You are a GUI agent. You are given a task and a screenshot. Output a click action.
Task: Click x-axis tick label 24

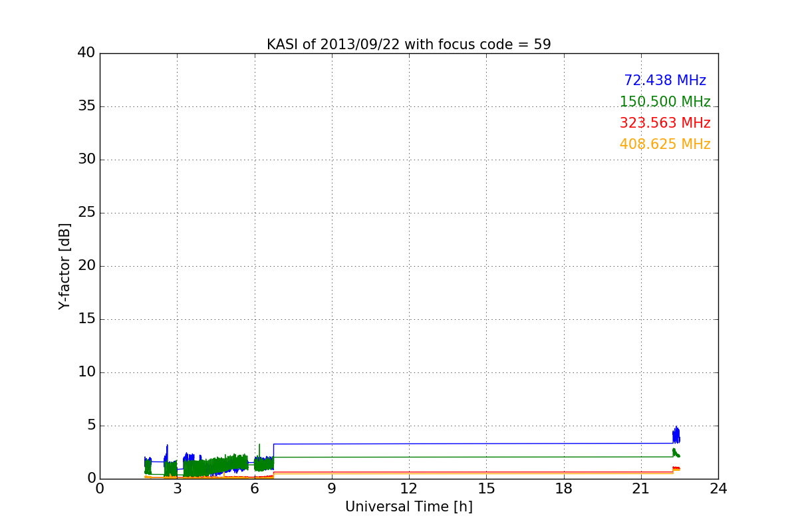pos(718,488)
